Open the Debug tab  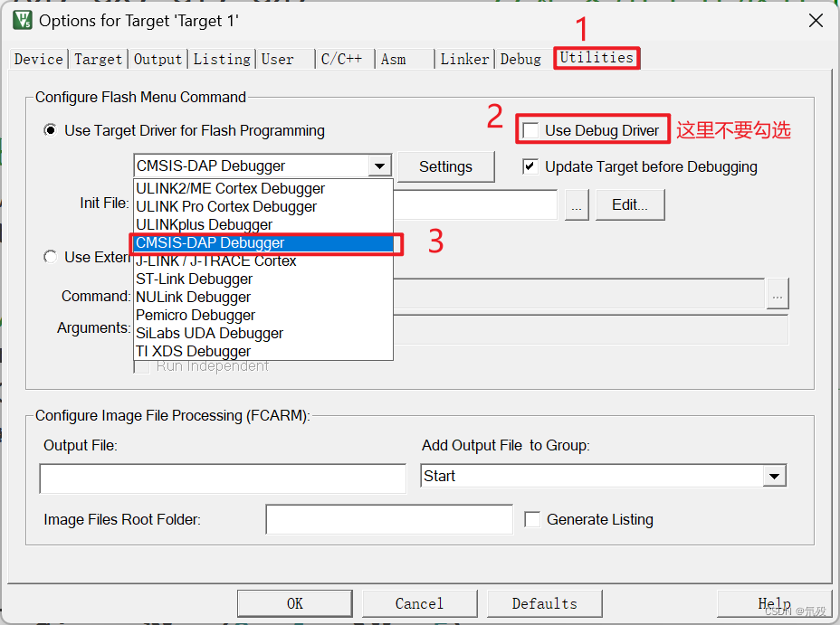coord(520,59)
